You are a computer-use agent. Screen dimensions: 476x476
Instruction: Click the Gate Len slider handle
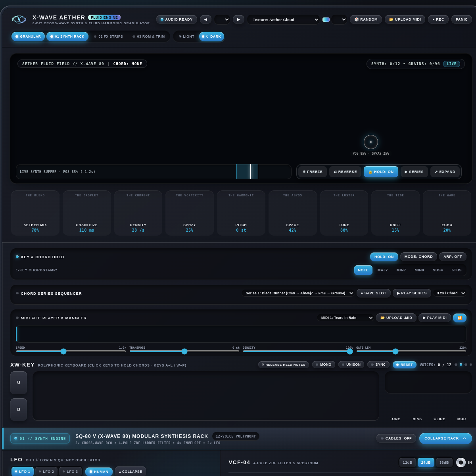pos(395,351)
